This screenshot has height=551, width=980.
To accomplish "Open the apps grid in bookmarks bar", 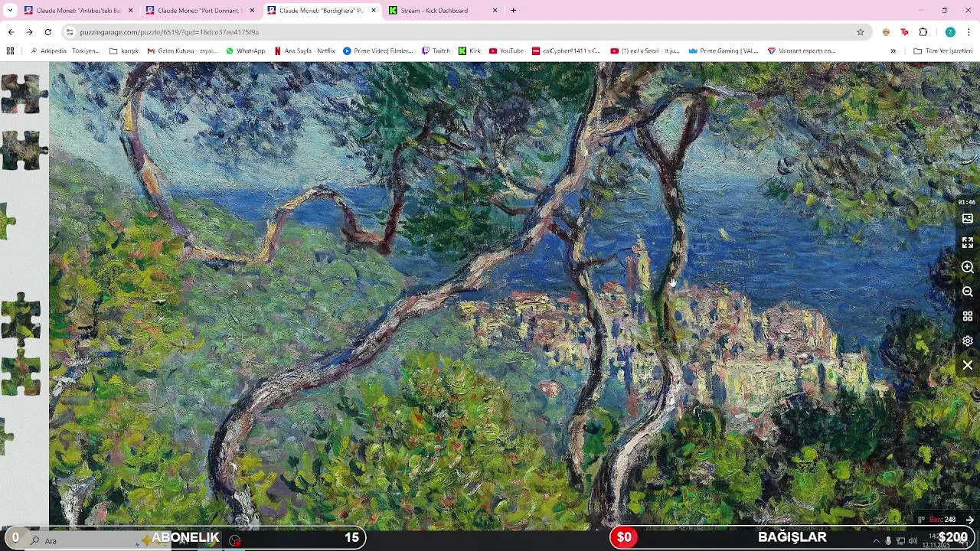I will (x=10, y=51).
